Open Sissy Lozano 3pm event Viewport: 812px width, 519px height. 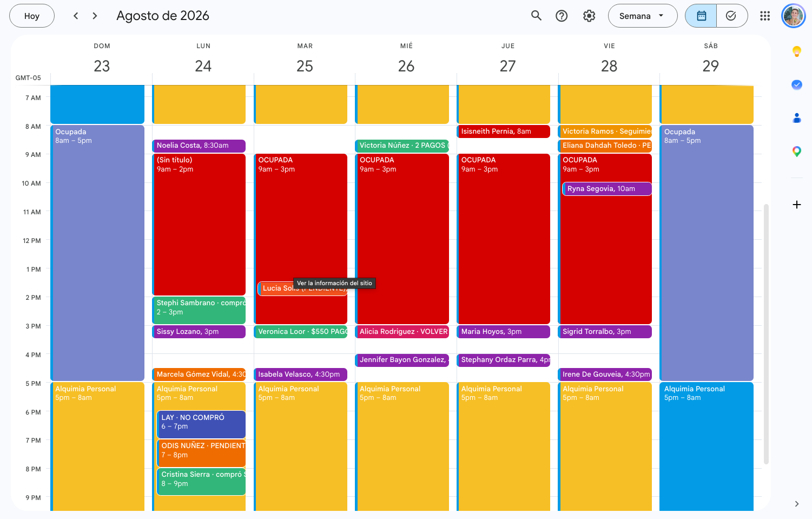click(199, 332)
